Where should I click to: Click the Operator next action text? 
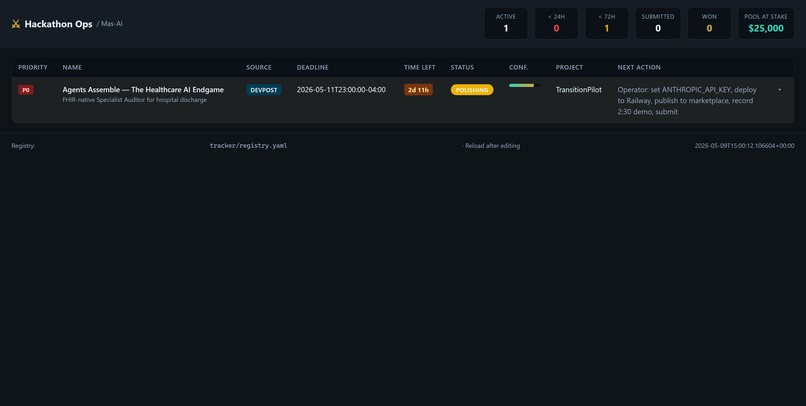coord(687,101)
